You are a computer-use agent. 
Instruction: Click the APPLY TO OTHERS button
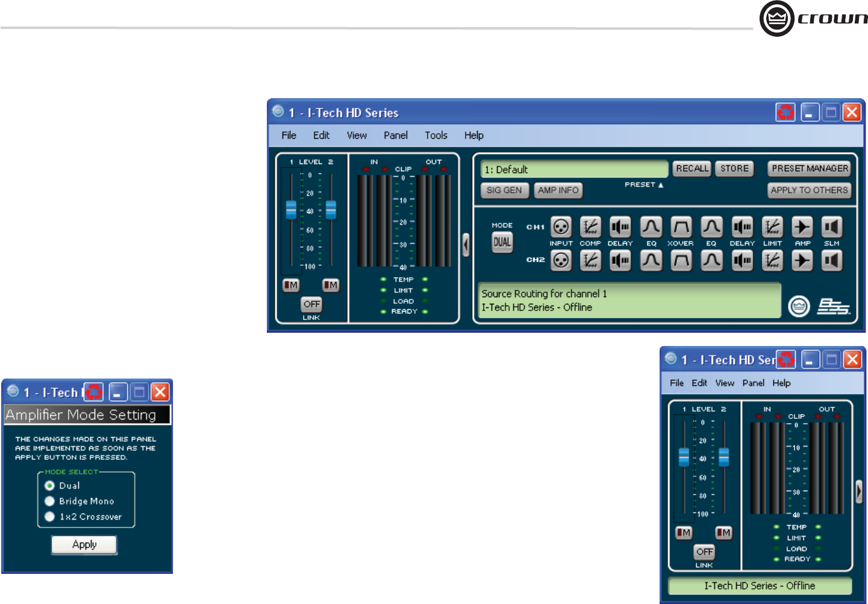point(810,190)
